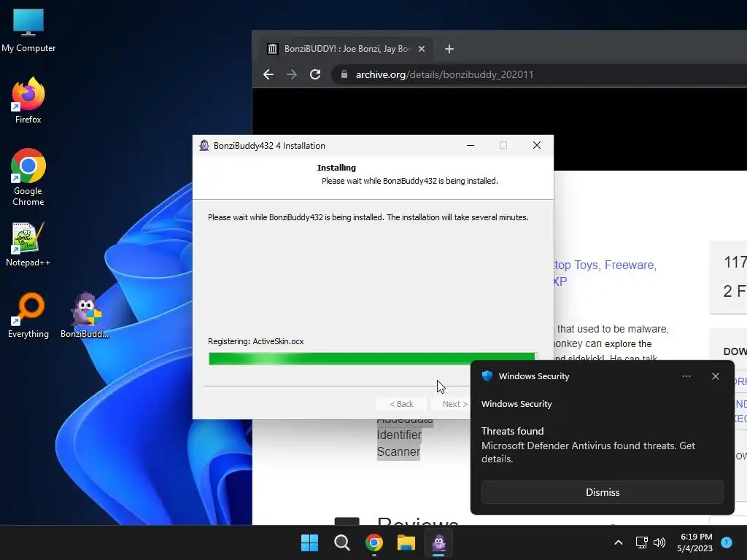Click the installation progress bar
Screen dimensions: 747x560
pyautogui.click(x=373, y=359)
